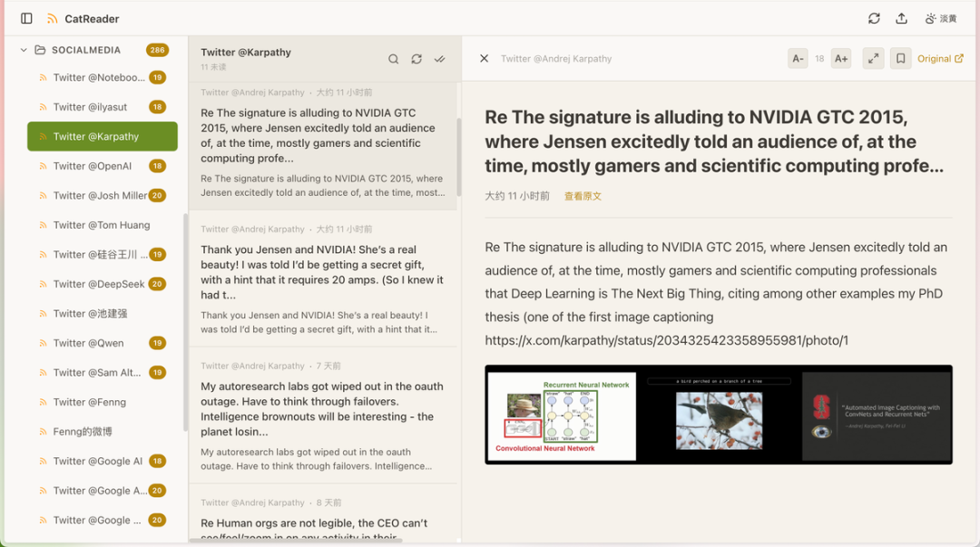
Task: Click the sidebar feed list scrollbar
Action: point(185,322)
